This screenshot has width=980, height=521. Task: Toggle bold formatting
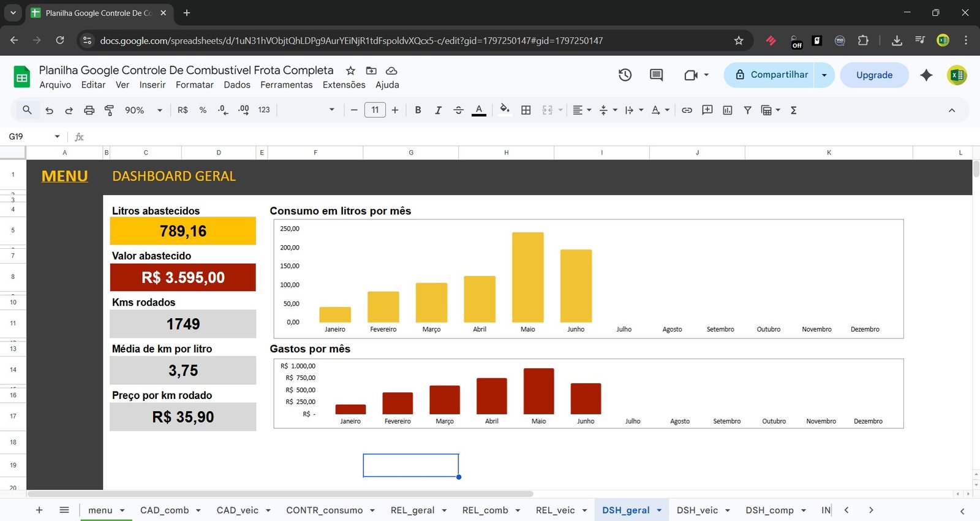418,110
